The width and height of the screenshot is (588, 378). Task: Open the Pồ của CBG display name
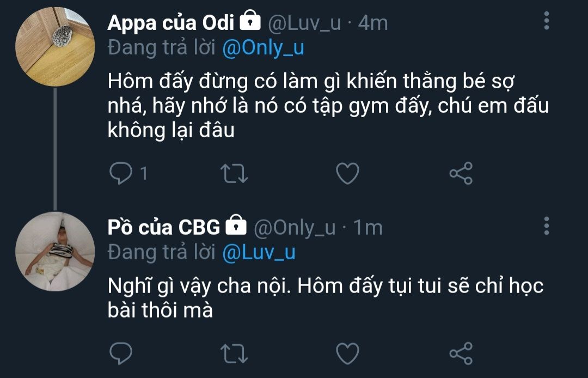(164, 227)
